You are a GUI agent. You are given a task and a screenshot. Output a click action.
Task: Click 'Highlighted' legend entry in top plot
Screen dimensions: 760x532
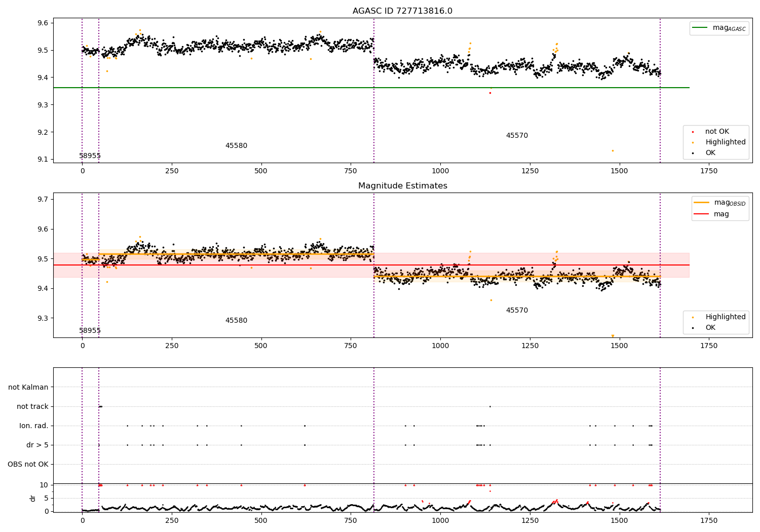[x=718, y=142]
